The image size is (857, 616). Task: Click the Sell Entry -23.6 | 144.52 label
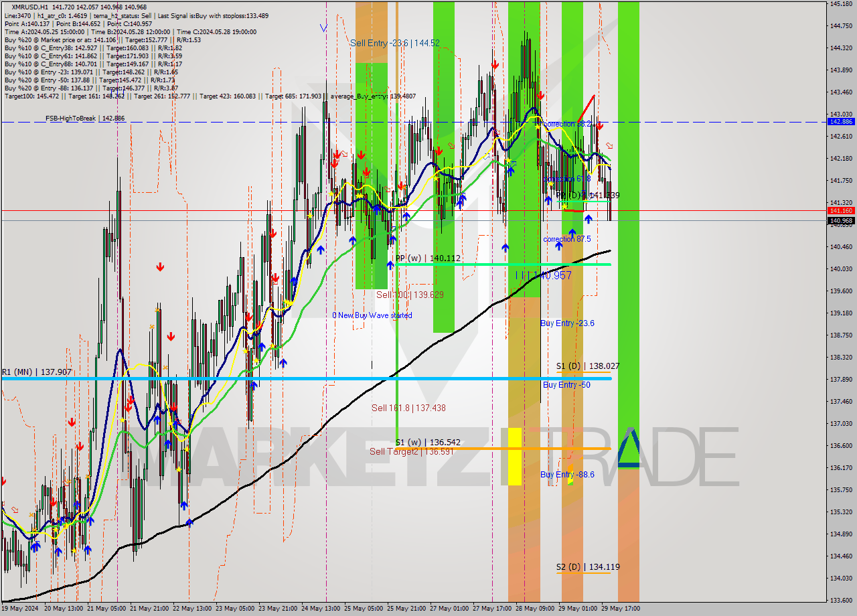(x=395, y=43)
